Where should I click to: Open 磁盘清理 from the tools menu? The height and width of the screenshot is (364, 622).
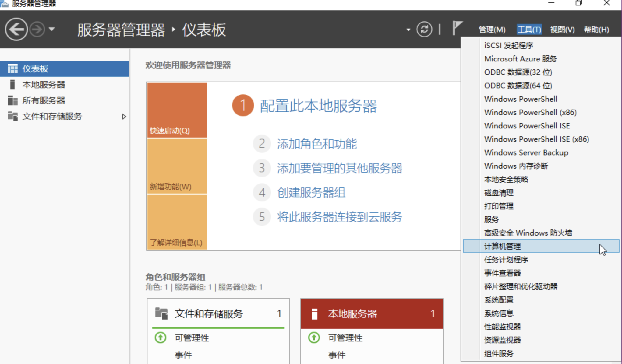click(541, 193)
